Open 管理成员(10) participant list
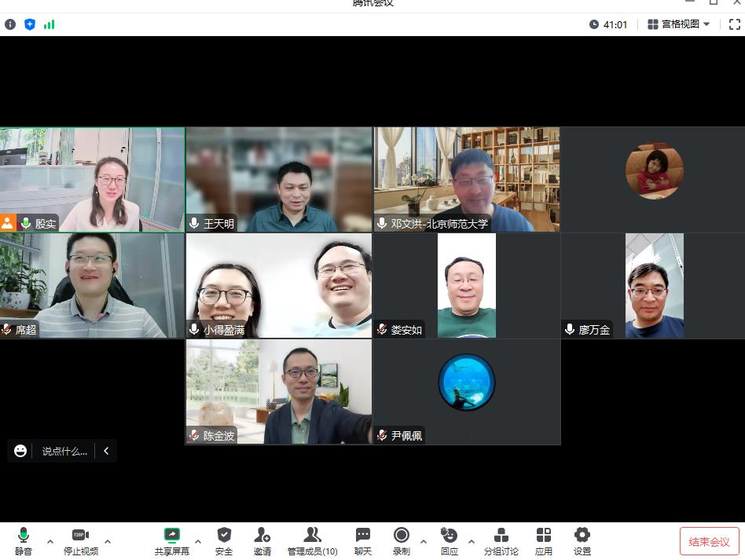The width and height of the screenshot is (745, 560). [x=312, y=540]
